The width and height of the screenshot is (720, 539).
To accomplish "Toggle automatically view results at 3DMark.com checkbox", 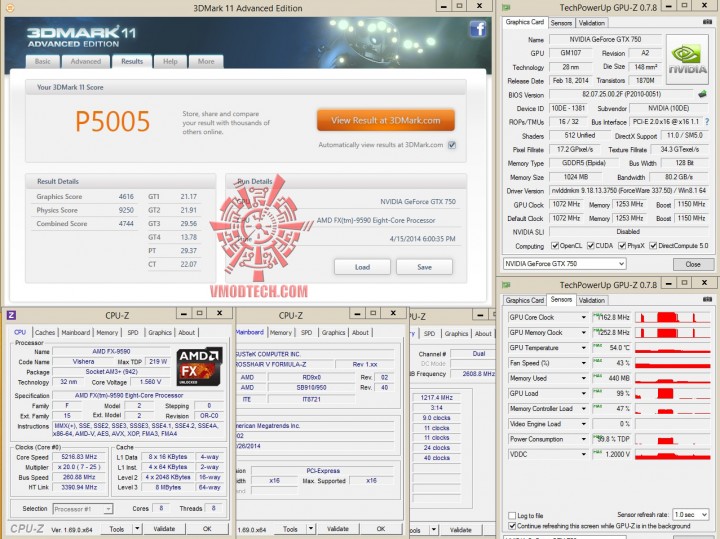I will [452, 145].
